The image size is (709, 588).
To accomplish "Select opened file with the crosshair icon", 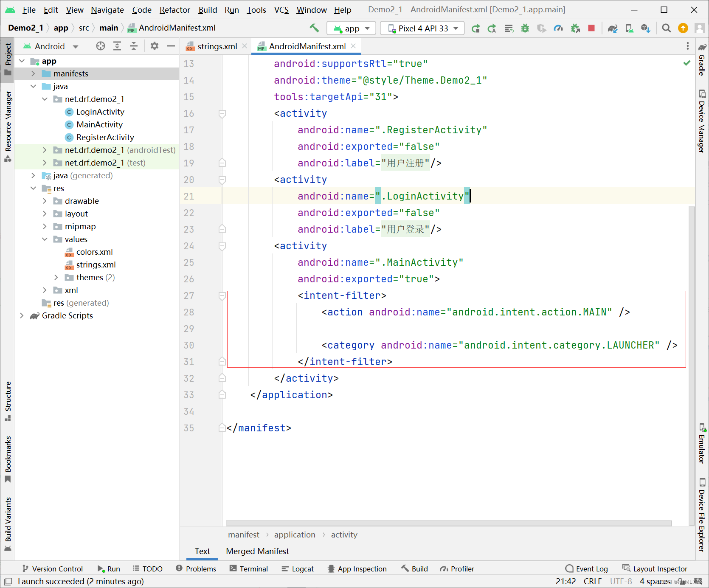I will [101, 46].
